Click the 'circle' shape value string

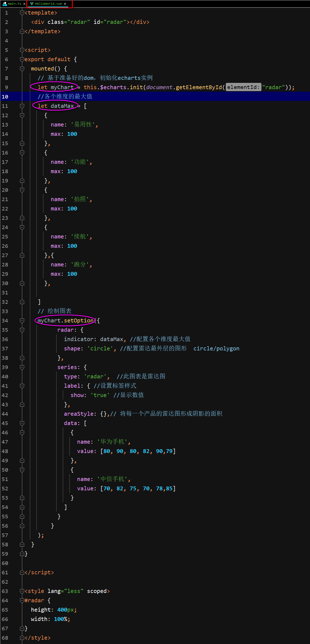click(x=100, y=348)
